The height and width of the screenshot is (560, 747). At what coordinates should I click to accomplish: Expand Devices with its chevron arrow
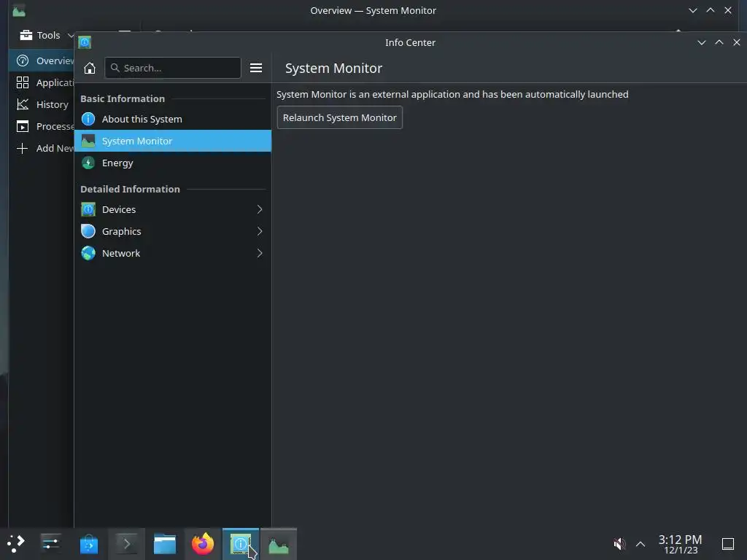coord(260,209)
